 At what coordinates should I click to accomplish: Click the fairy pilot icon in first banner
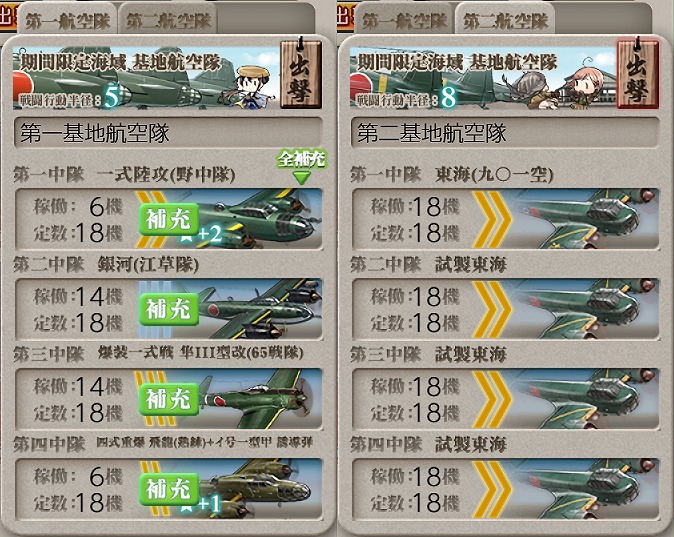tap(248, 87)
